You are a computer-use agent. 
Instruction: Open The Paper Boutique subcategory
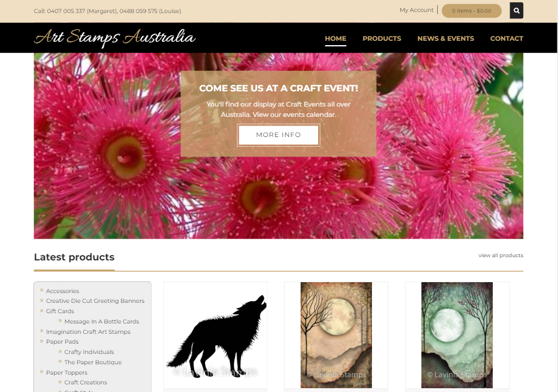click(x=93, y=363)
